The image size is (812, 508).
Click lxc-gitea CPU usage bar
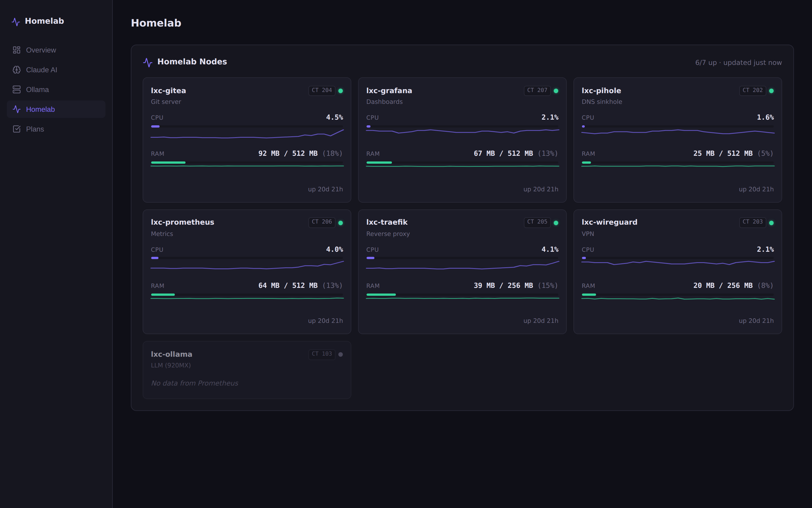coord(247,126)
